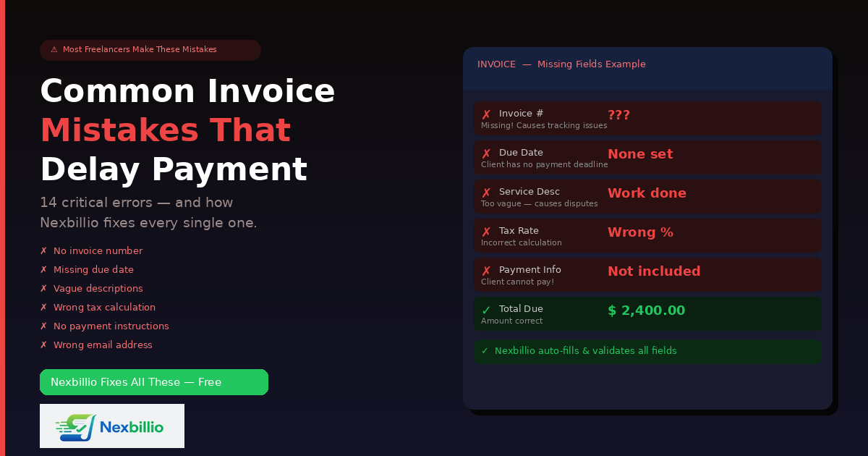Click the 'Missing due date' list text
The height and width of the screenshot is (456, 868).
coord(93,270)
